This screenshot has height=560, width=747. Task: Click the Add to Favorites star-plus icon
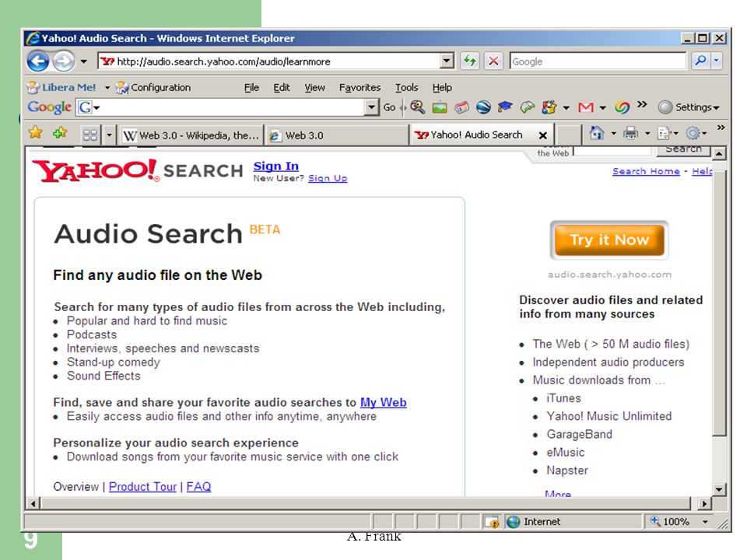pos(60,132)
